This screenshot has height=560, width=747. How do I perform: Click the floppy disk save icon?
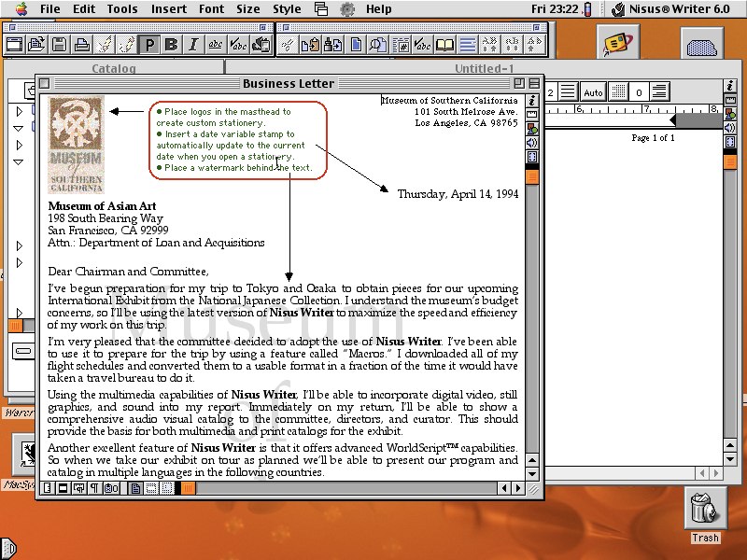(x=59, y=45)
